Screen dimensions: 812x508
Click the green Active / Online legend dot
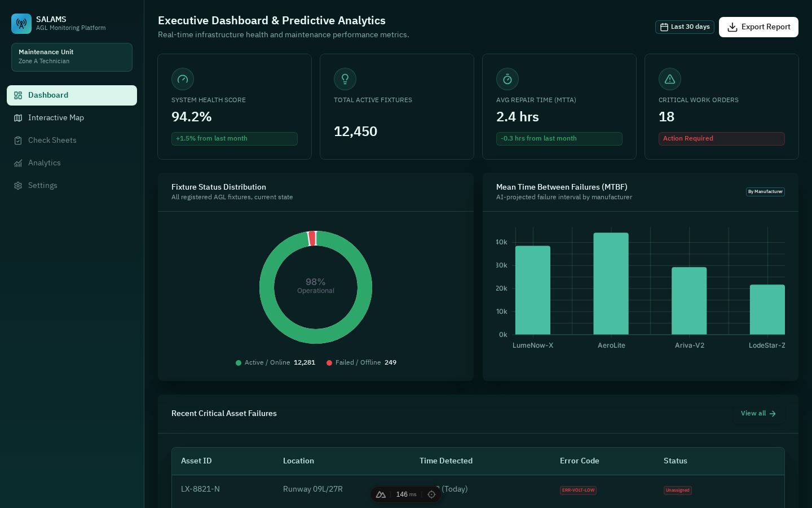(239, 363)
